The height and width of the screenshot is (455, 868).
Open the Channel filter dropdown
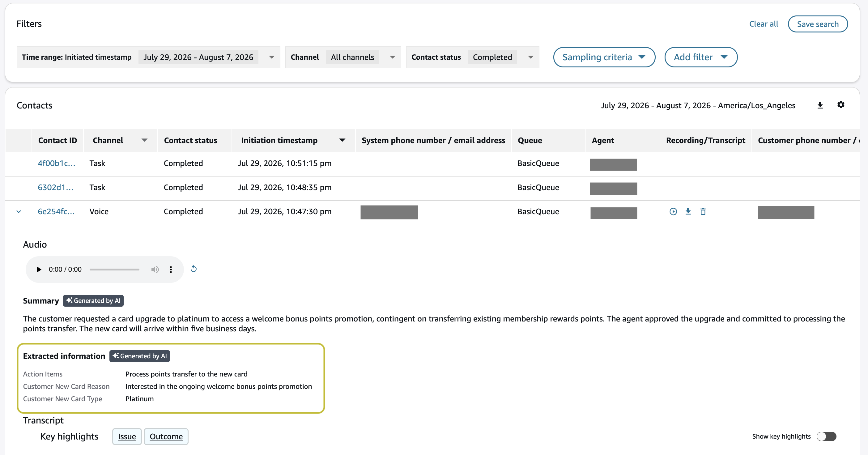392,57
